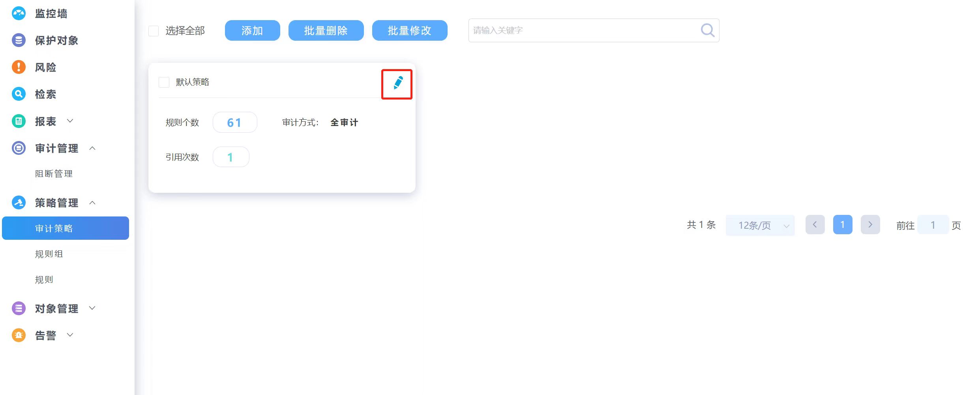Collapse the 审计管理 menu chevron
980x395 pixels.
(92, 148)
